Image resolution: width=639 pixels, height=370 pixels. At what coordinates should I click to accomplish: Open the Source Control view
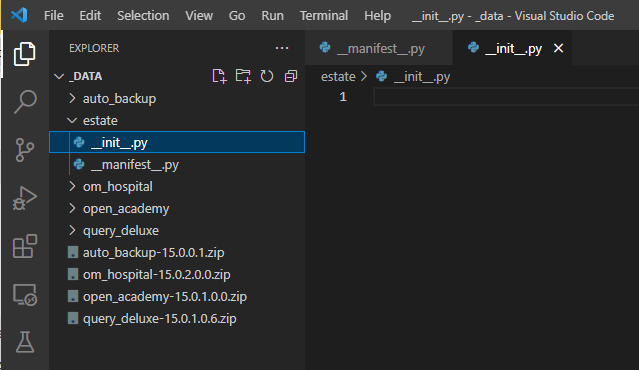(25, 150)
